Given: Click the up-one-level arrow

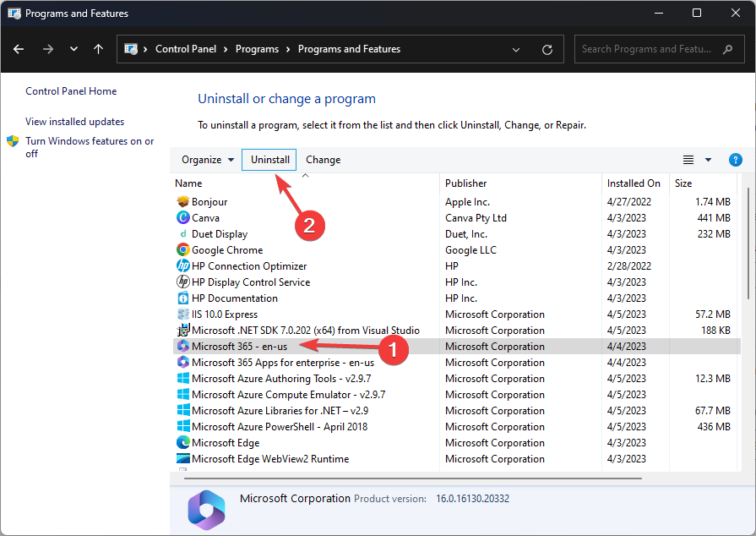Looking at the screenshot, I should (x=98, y=49).
